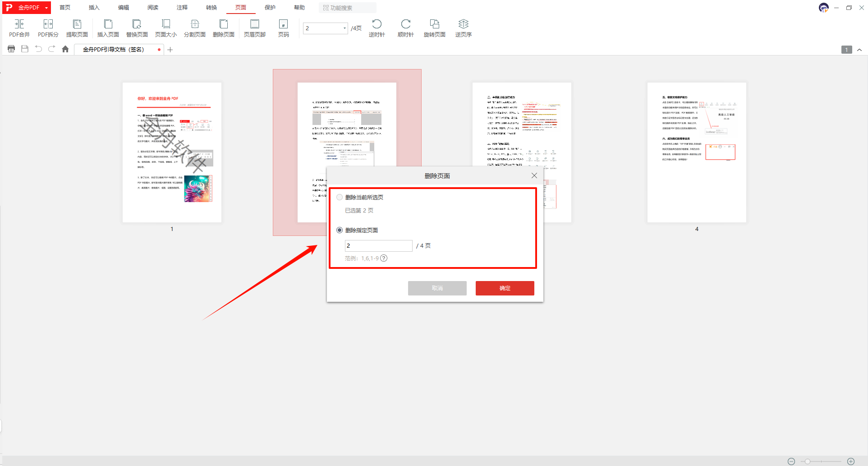Open the page number dropdown in toolbar
This screenshot has height=466, width=868.
[344, 28]
